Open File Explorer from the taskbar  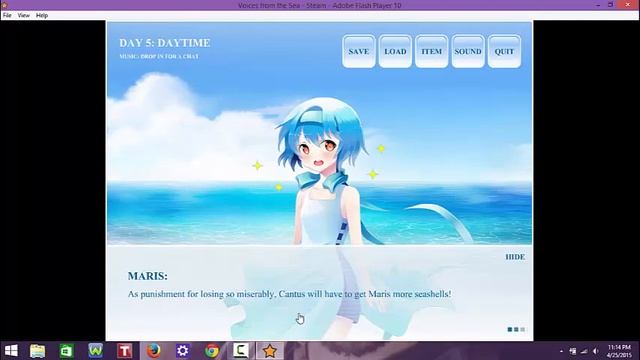coord(37,351)
